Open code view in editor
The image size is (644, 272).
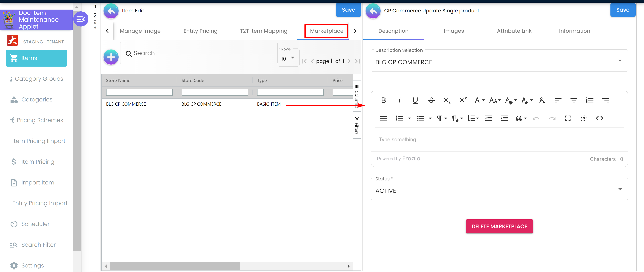pyautogui.click(x=599, y=118)
